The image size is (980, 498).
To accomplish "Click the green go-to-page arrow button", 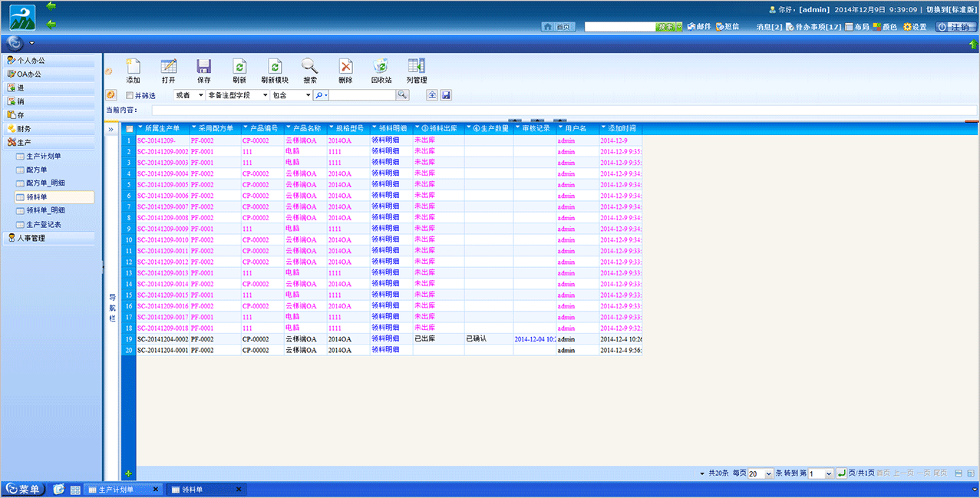I will click(x=841, y=473).
